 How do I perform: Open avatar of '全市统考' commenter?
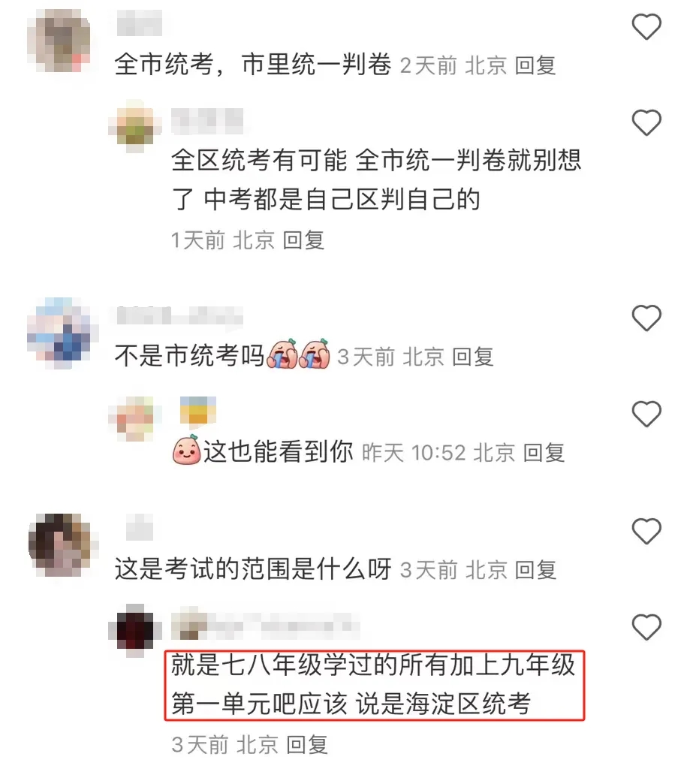tap(59, 41)
